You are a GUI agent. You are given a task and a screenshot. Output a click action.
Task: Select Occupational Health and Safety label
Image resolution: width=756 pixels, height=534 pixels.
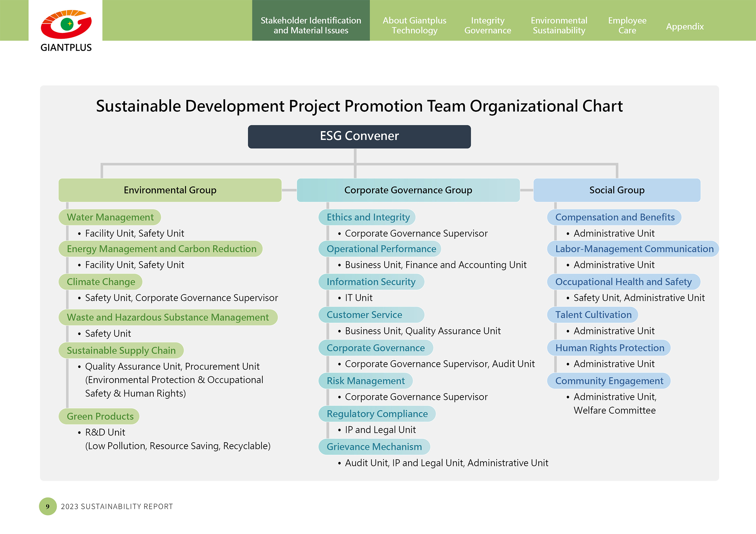click(x=623, y=282)
